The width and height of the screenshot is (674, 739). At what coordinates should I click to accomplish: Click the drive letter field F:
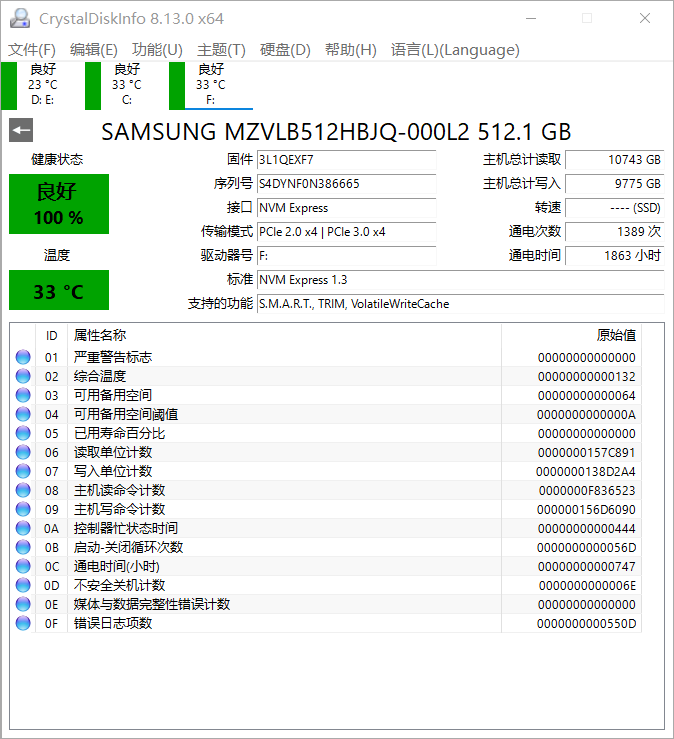(346, 256)
